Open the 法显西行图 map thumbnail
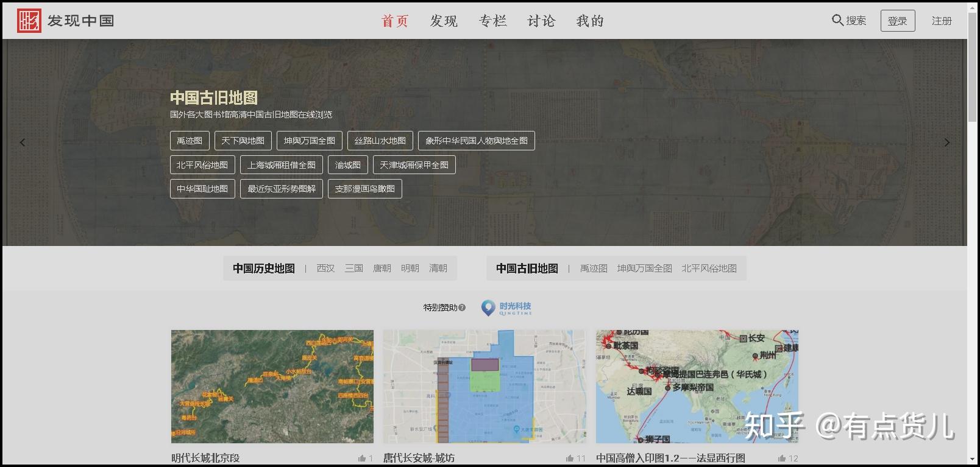The image size is (980, 467). coord(697,387)
